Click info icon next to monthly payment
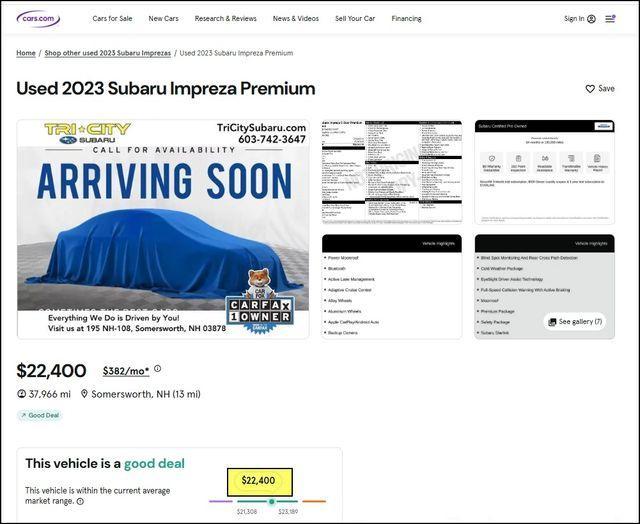 click(x=158, y=369)
